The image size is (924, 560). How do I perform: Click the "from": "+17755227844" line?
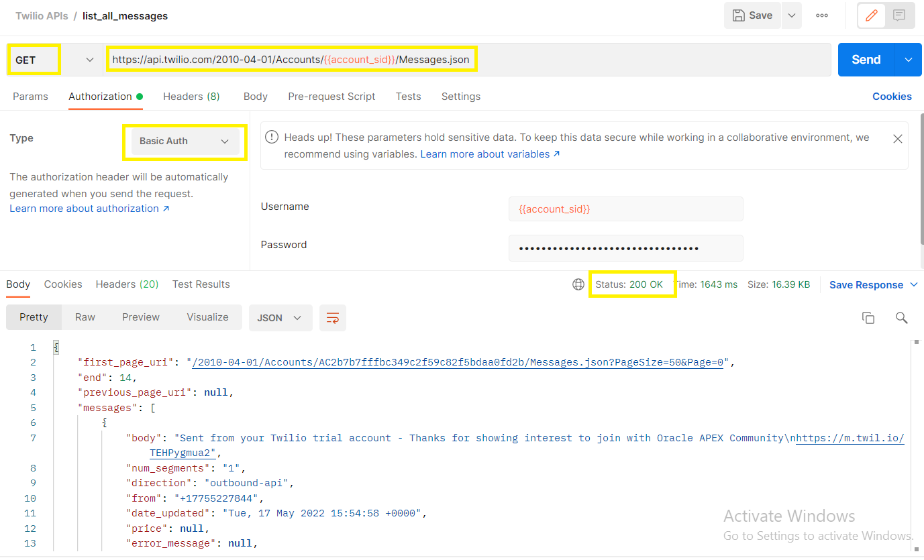pos(195,498)
